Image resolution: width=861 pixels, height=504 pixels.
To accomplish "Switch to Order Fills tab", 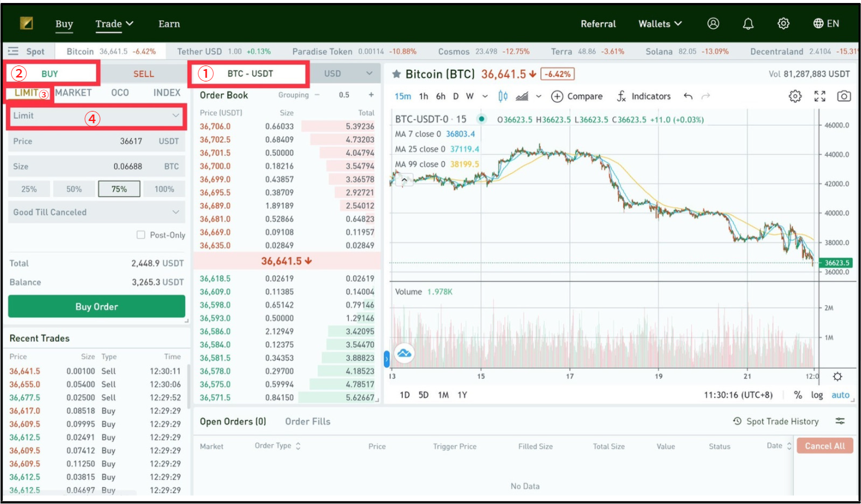I will click(x=308, y=421).
